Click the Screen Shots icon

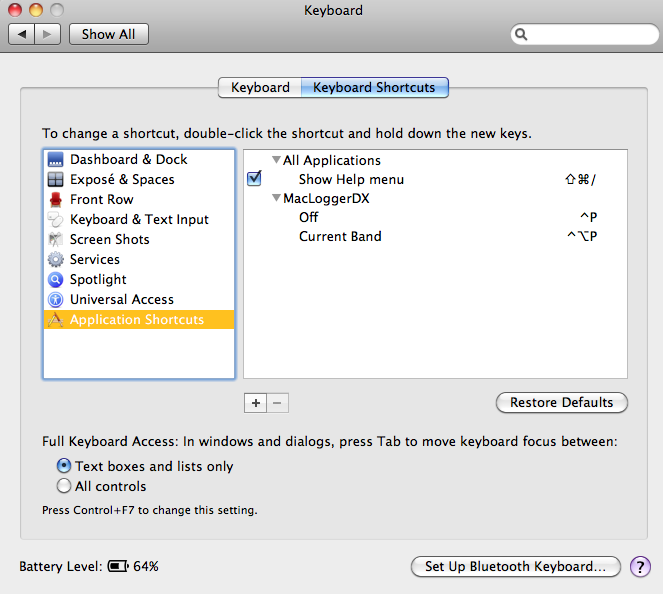point(55,239)
